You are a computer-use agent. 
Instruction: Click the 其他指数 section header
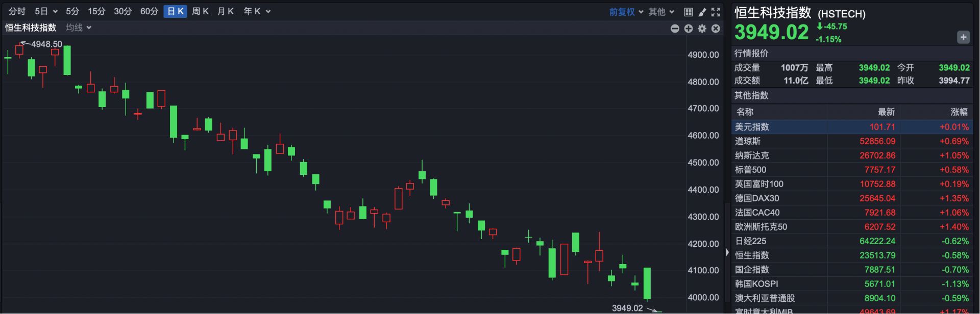[751, 96]
